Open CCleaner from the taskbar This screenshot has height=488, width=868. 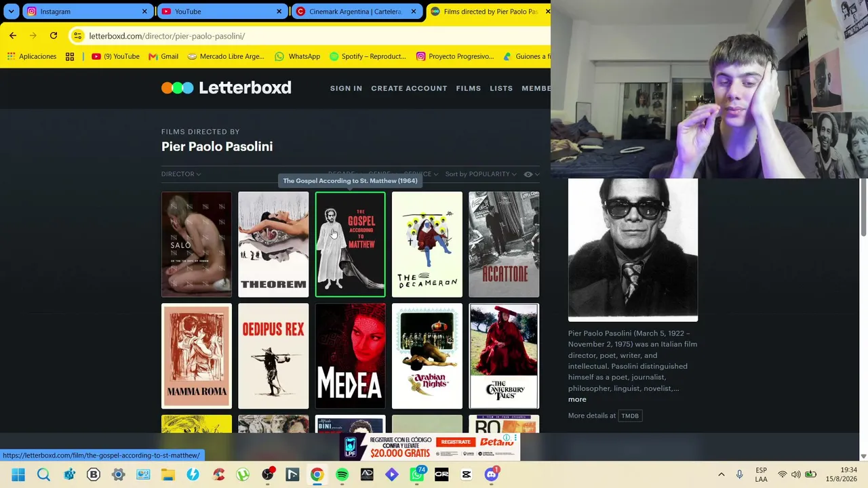(x=218, y=474)
